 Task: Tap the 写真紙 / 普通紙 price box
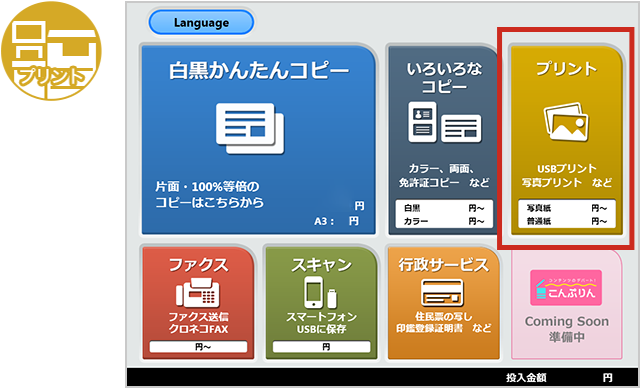click(x=567, y=214)
